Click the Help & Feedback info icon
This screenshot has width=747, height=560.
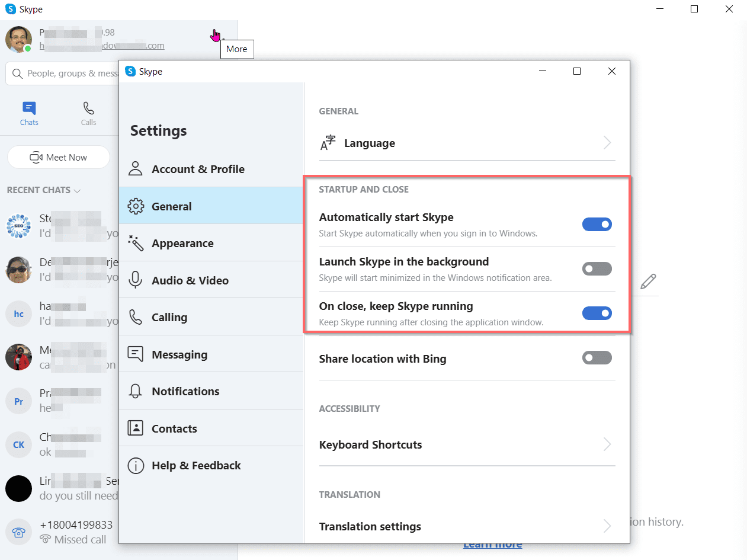[x=136, y=466]
